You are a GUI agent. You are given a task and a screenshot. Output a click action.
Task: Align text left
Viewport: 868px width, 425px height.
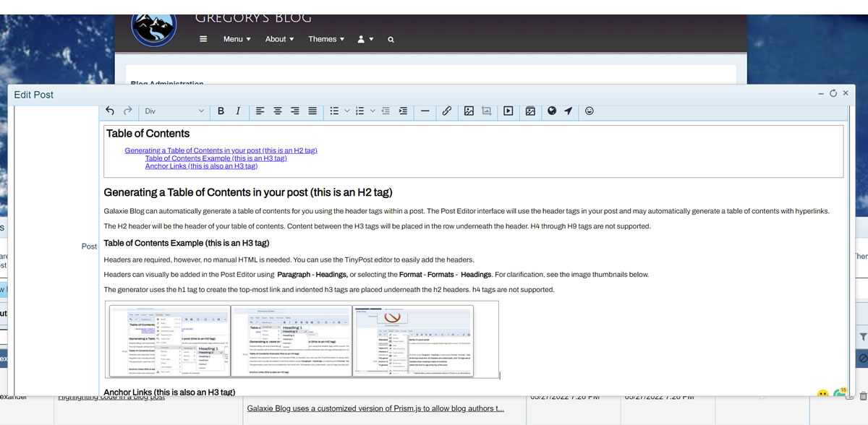pos(260,111)
